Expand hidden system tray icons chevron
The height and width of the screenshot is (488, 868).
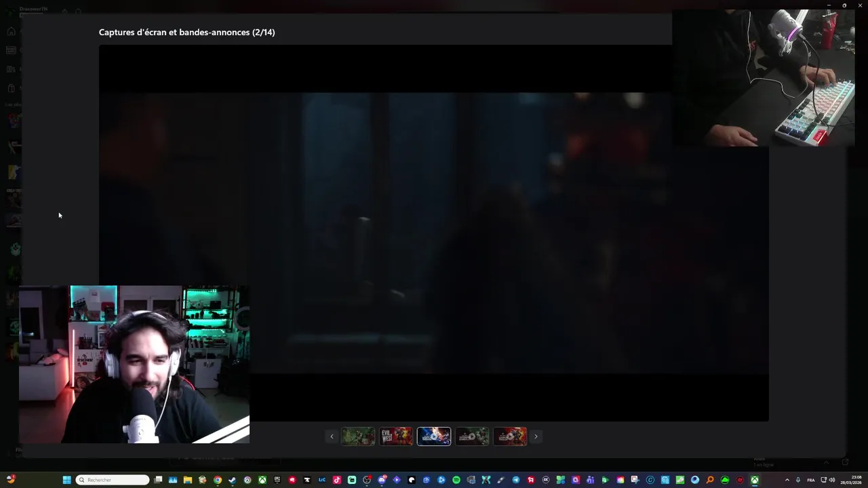(x=787, y=480)
